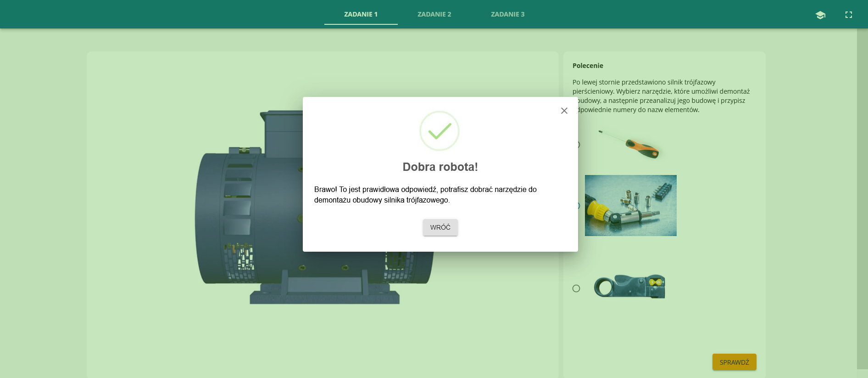The image size is (868, 378).
Task: Go to the ZADANIE 3 tab
Action: coord(507,14)
